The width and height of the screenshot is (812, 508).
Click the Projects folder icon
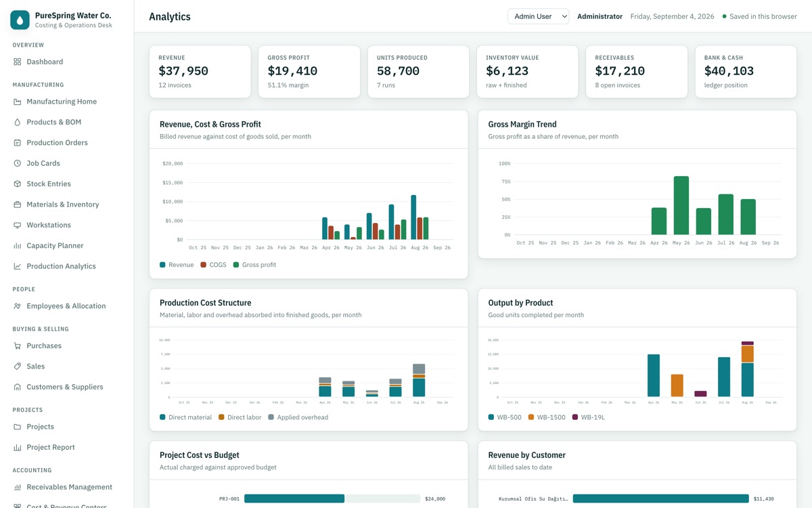coord(18,427)
